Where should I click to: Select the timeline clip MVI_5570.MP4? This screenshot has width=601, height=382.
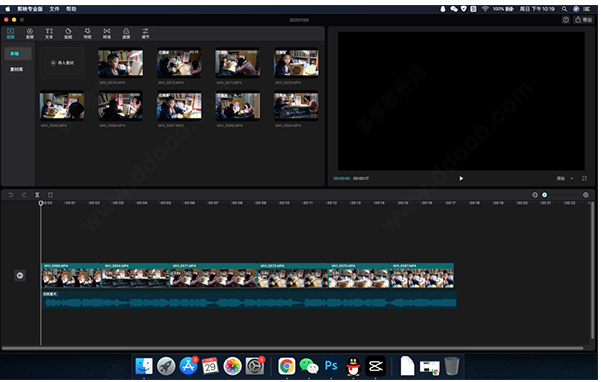click(360, 275)
